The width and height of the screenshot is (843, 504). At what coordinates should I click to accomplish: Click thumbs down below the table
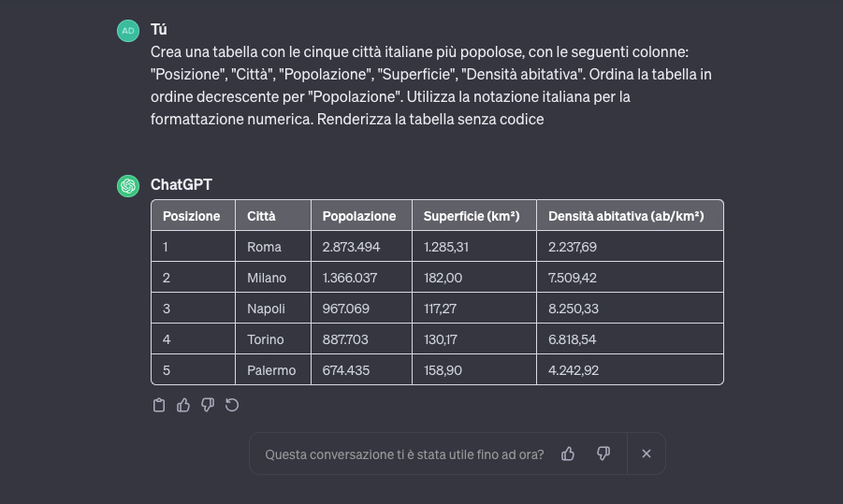coord(208,405)
